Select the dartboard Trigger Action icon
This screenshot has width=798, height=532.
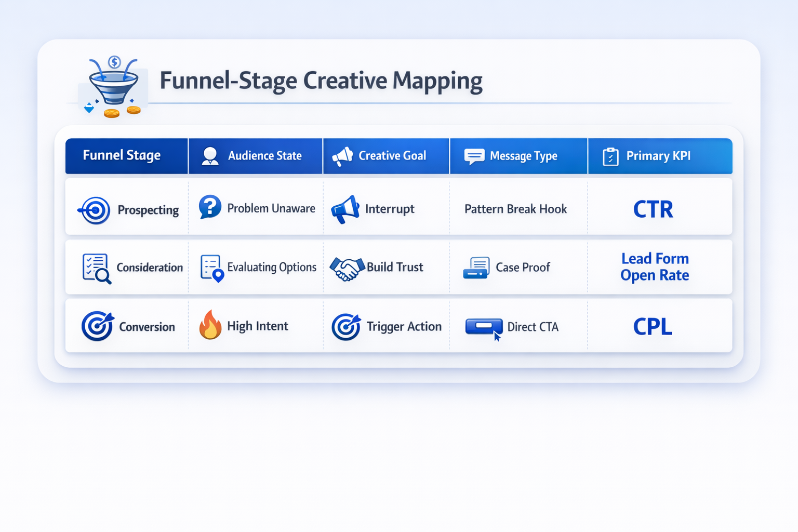click(347, 326)
